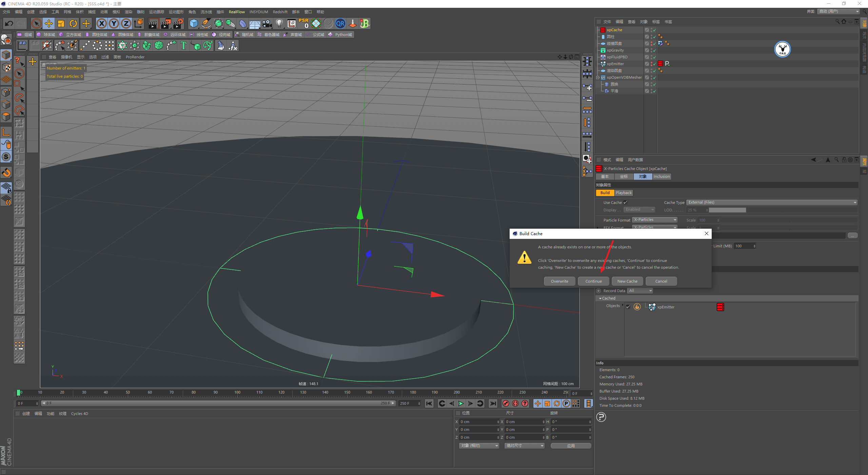
Task: Open the RealFlow menu
Action: coord(236,12)
